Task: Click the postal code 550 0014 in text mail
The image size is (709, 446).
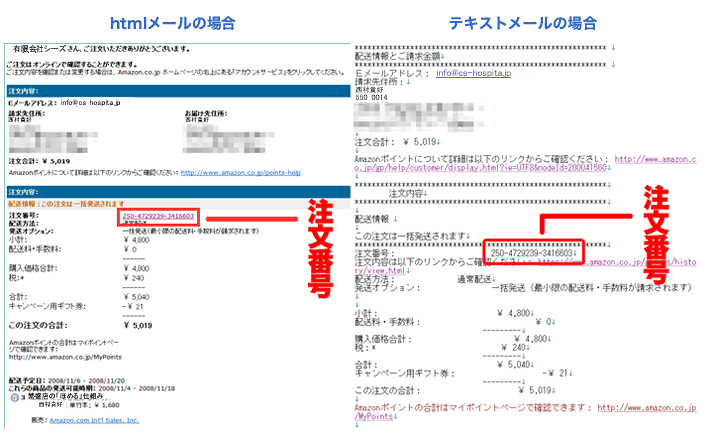Action: coord(371,98)
